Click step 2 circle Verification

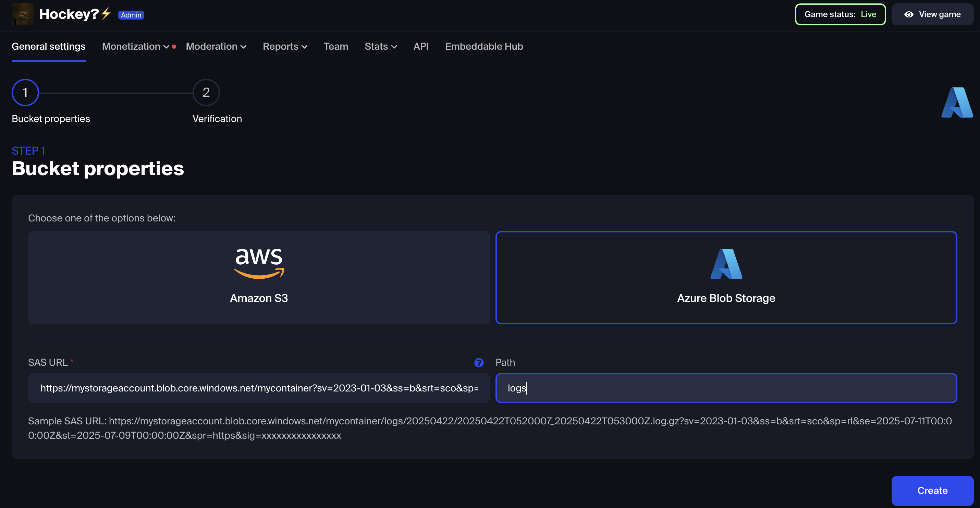click(x=206, y=93)
